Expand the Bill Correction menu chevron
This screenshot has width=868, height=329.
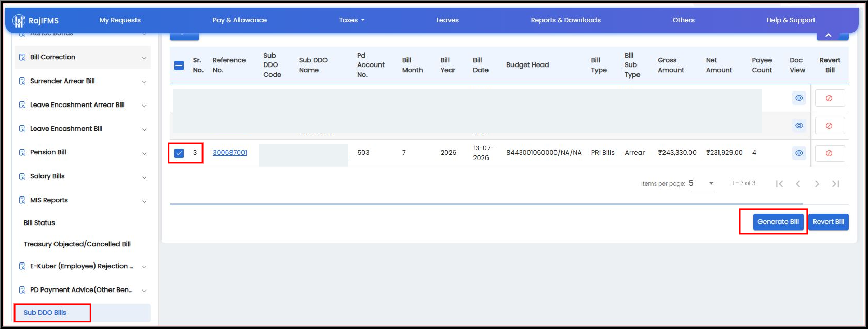click(x=144, y=58)
